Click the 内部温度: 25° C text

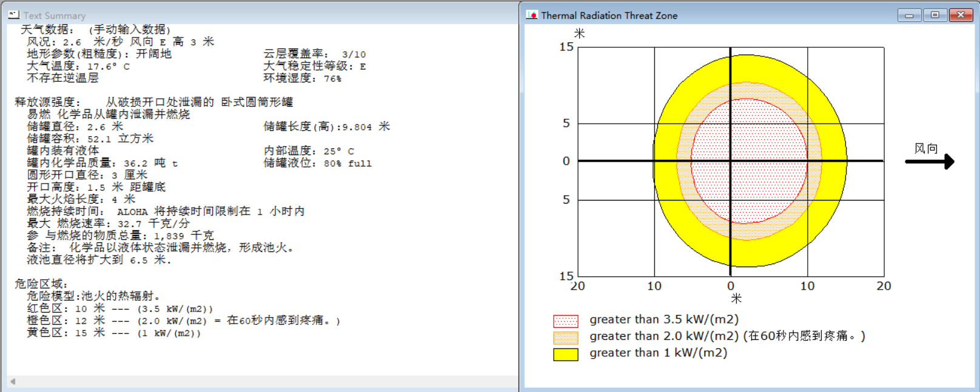click(309, 151)
